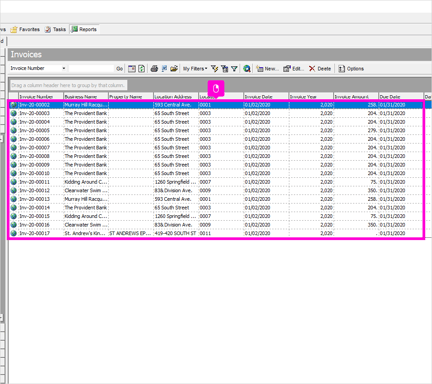Click globe icon of row Inv-20-00014
Screen dimensions: 432x384
(x=13, y=208)
